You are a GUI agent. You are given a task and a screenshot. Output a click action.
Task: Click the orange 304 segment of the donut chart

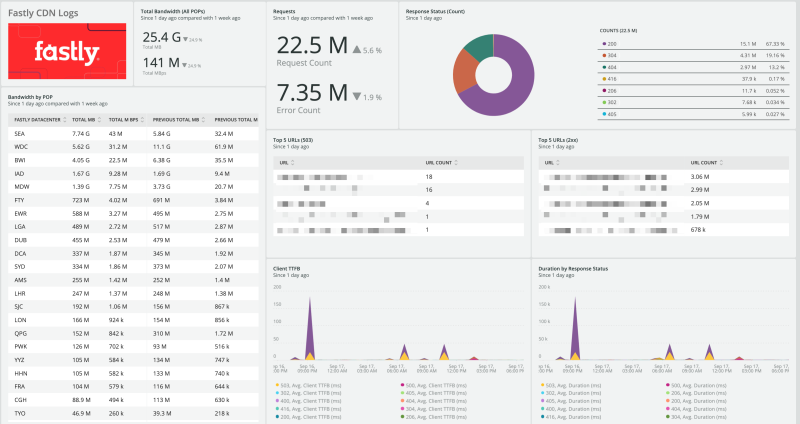click(464, 72)
